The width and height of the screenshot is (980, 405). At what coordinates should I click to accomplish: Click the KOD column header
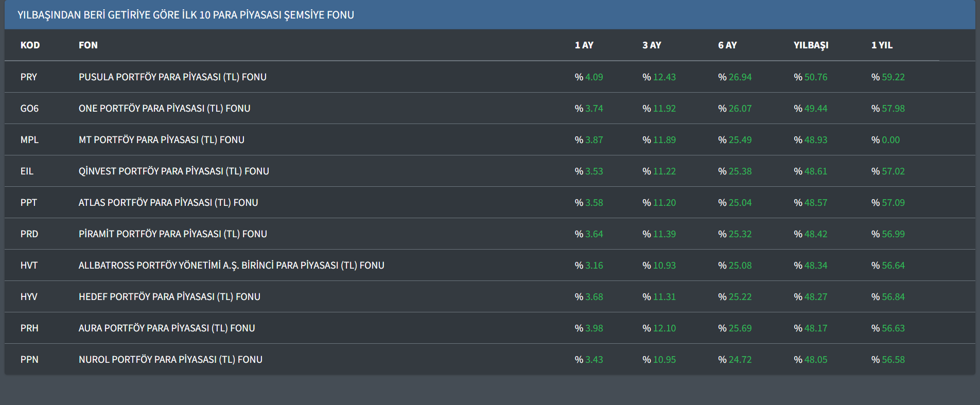tap(30, 45)
